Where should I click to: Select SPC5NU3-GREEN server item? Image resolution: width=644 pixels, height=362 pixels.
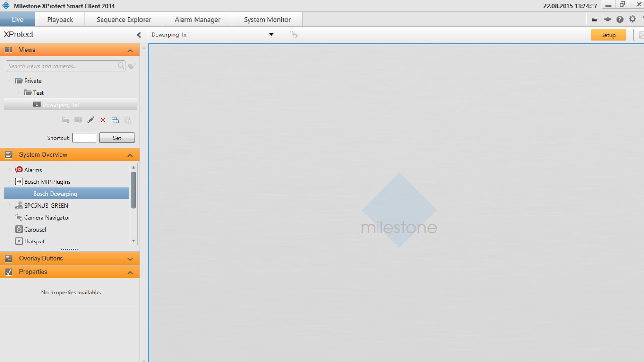pos(46,206)
